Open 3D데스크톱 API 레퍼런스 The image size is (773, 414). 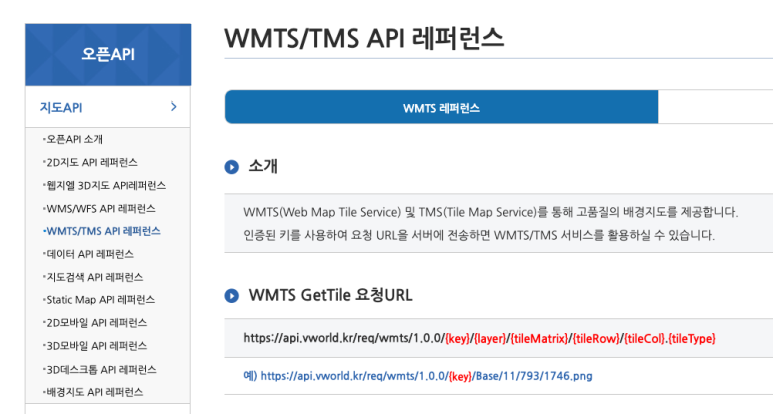tap(101, 369)
